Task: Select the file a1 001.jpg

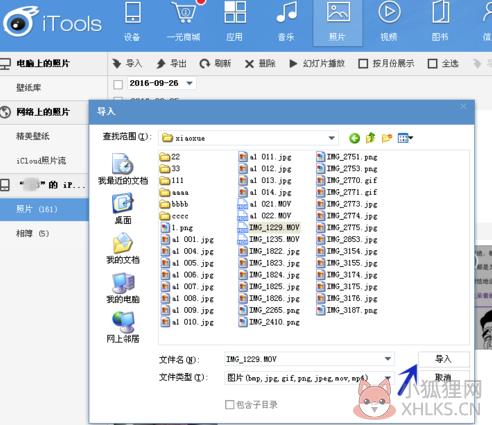Action: (x=187, y=239)
